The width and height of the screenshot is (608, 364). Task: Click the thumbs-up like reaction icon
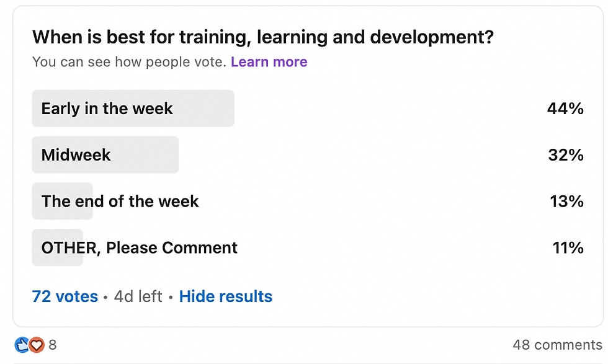22,345
